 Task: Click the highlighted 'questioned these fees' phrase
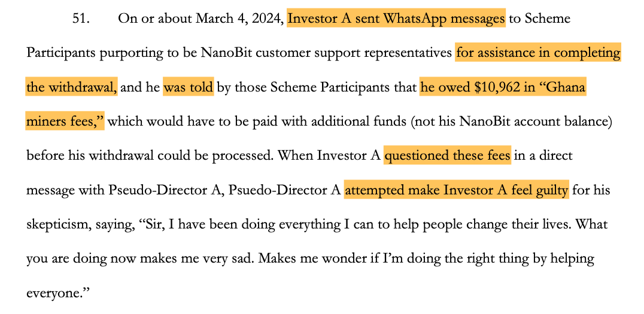click(447, 156)
